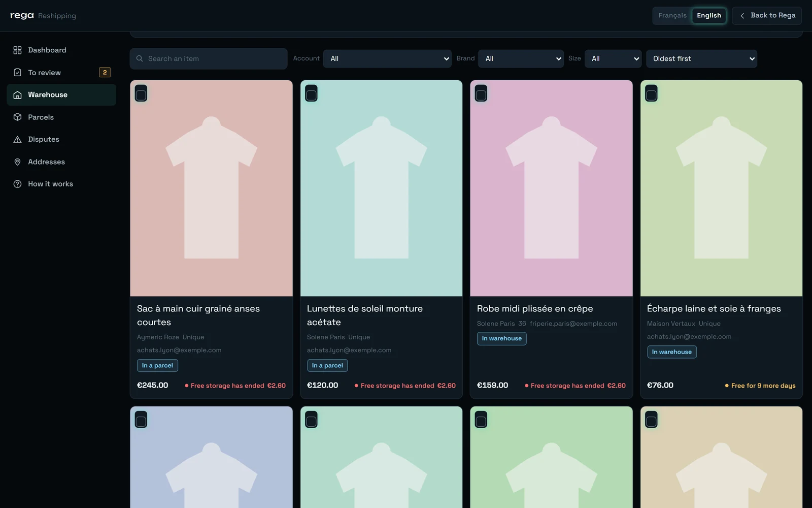
Task: Check the teal card's checkbox in second row
Action: (311, 421)
